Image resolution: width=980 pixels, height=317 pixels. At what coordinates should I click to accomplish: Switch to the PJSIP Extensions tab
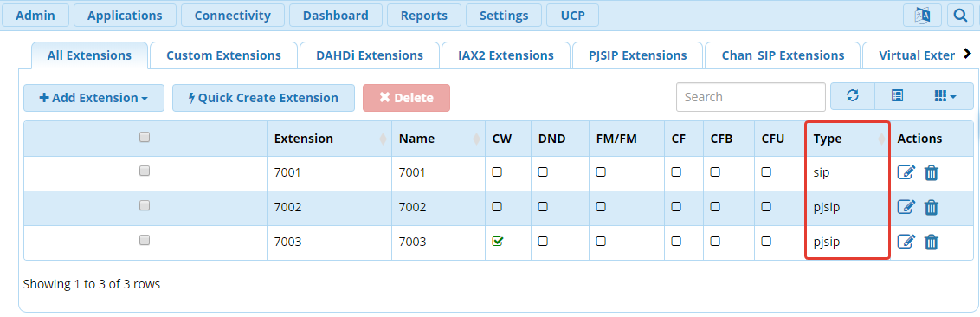point(637,55)
